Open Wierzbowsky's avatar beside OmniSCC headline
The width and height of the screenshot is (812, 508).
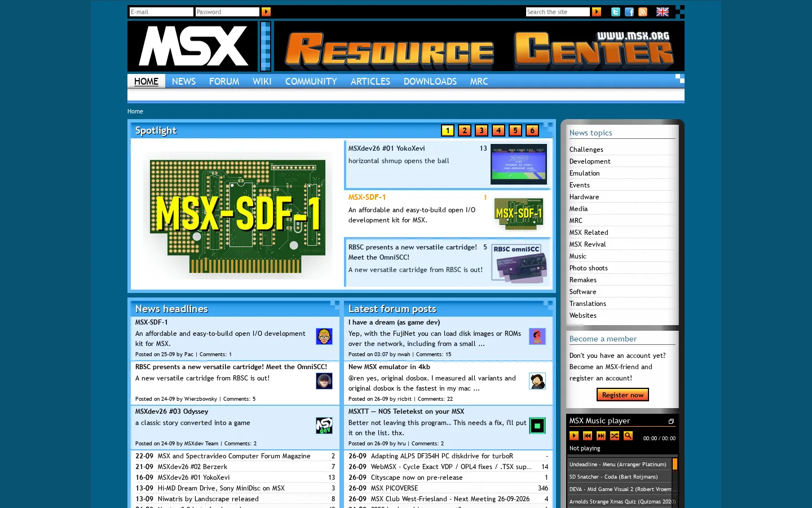click(324, 381)
